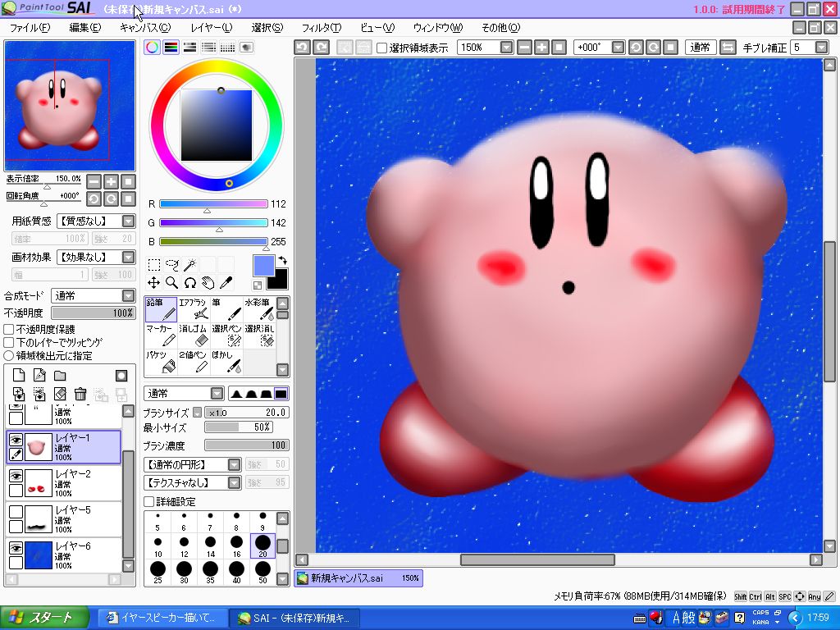840x630 pixels.
Task: Select the 2値ペン binary pen tool
Action: pyautogui.click(x=194, y=362)
